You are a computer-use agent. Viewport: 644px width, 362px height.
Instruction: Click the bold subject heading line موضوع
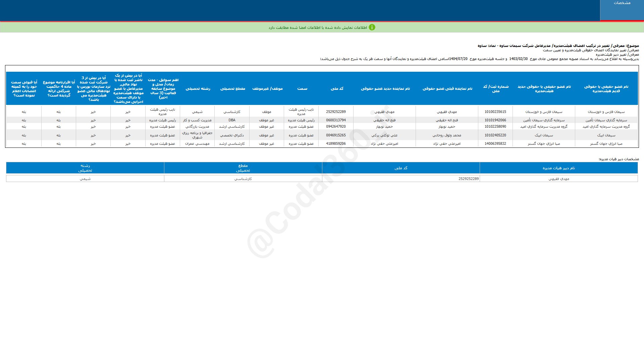[x=558, y=46]
